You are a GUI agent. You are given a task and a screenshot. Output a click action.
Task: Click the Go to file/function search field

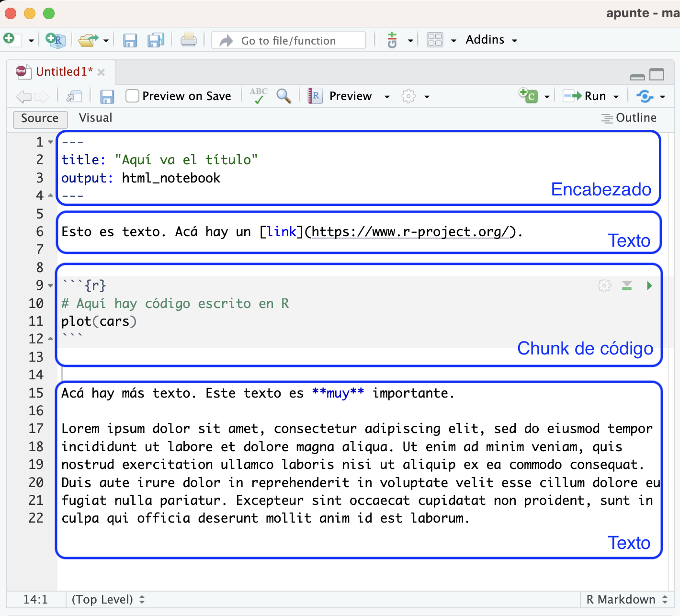[x=288, y=40]
